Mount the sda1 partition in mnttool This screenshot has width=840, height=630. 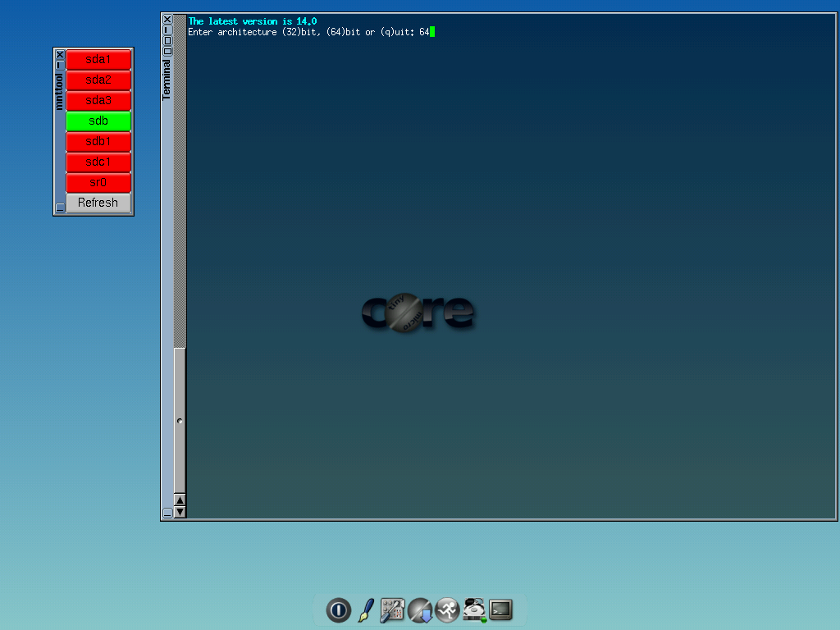point(98,59)
